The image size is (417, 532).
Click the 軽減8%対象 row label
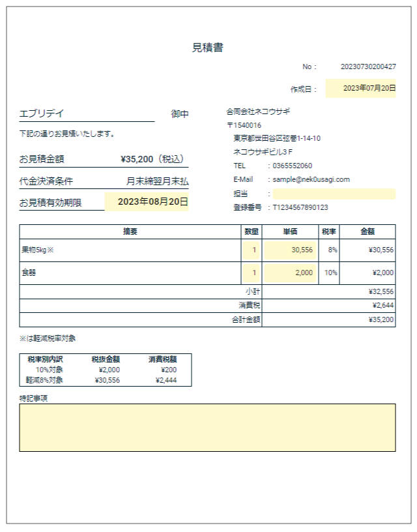44,380
